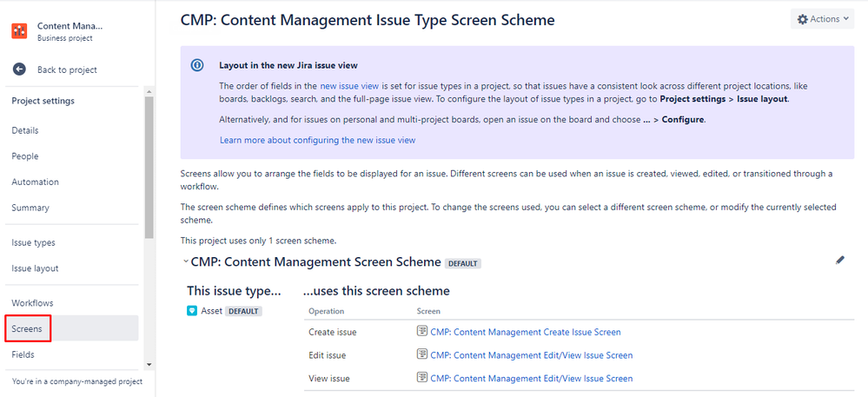Select Summary in the sidebar

(x=30, y=208)
